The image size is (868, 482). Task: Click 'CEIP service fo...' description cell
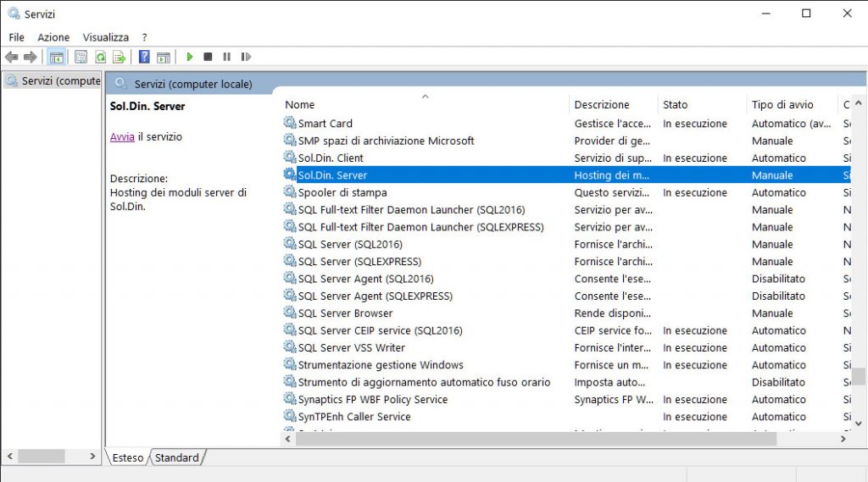pyautogui.click(x=613, y=330)
